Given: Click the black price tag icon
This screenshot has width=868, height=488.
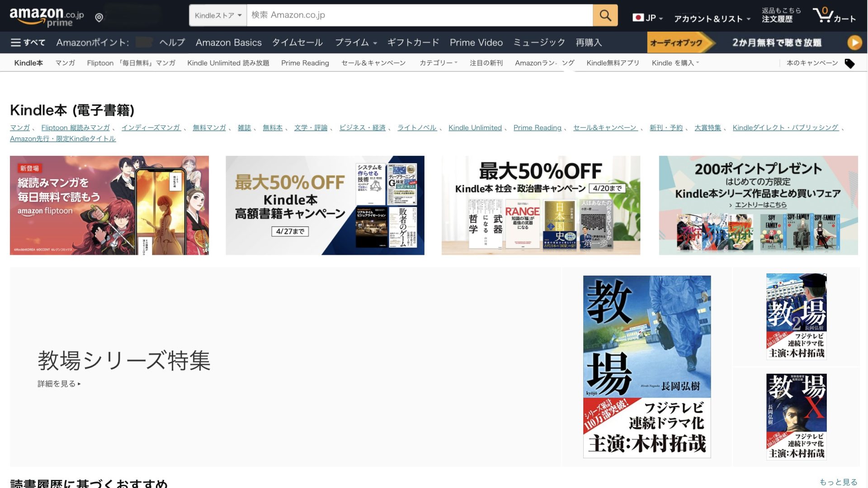Looking at the screenshot, I should pos(849,64).
